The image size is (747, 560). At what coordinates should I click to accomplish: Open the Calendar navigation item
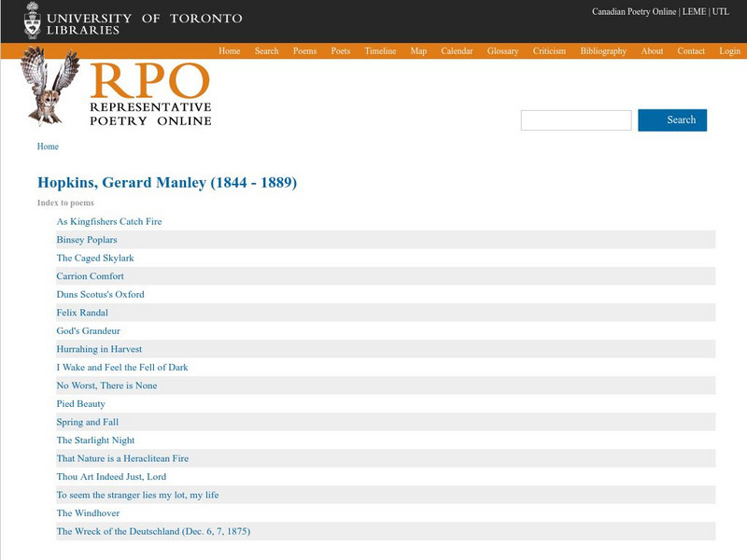click(457, 51)
